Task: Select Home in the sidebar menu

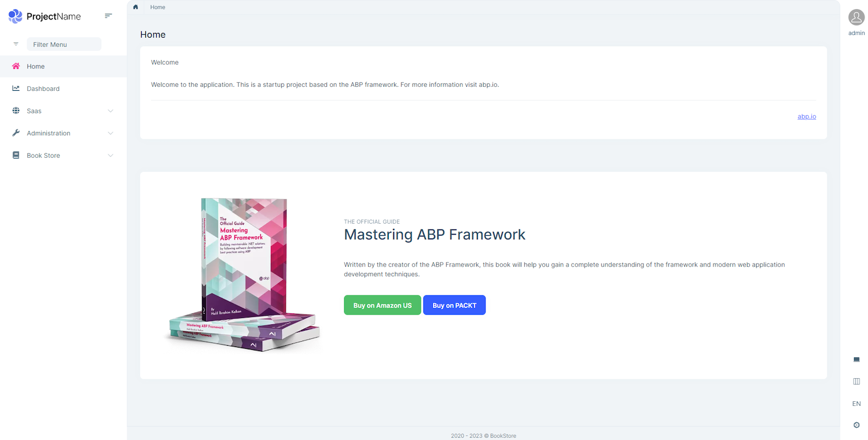Action: [64, 66]
